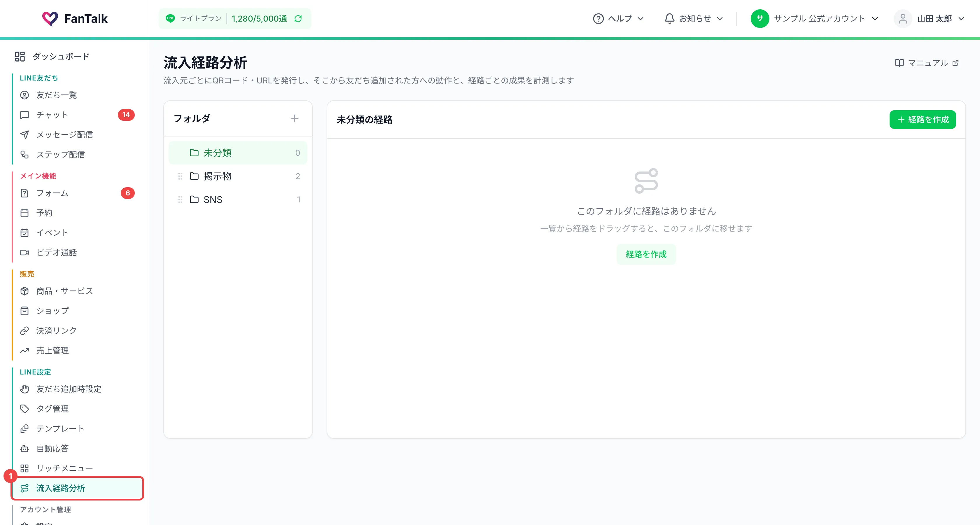Click the chat bubble icon for チャット
The height and width of the screenshot is (525, 980).
coord(24,115)
